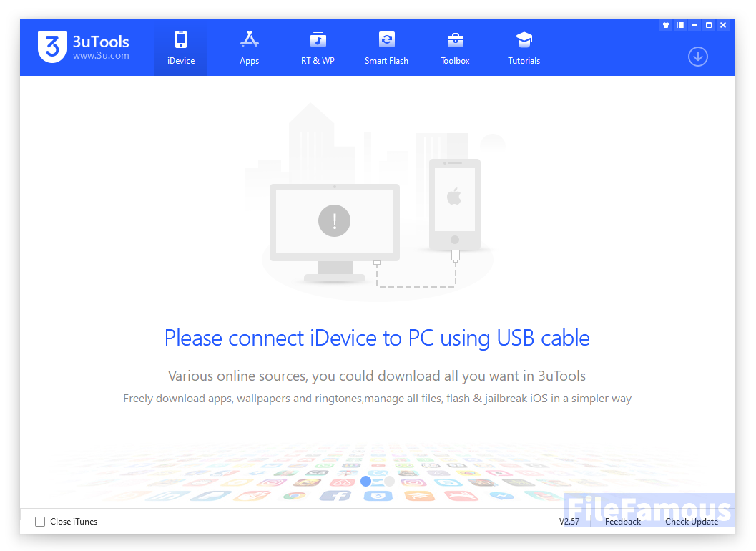Minimize the 3uTools window
The image size is (756, 551).
pyautogui.click(x=694, y=25)
